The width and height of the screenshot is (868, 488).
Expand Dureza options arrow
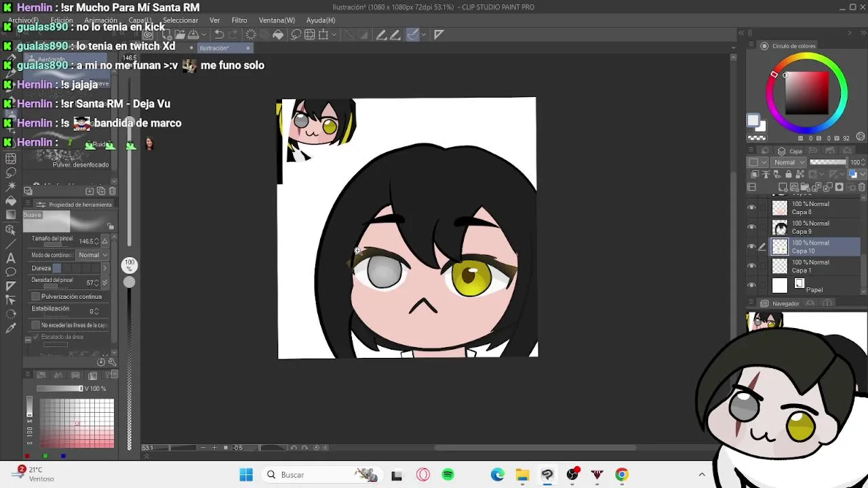104,268
